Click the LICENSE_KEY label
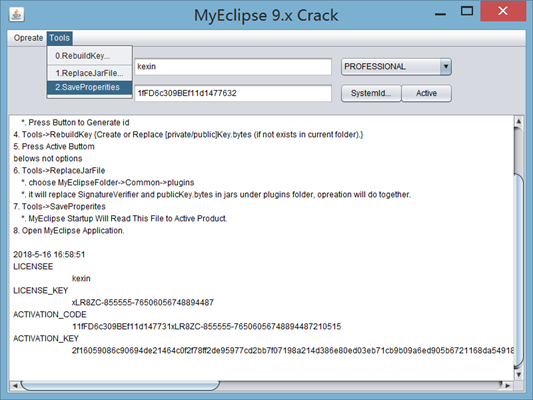The height and width of the screenshot is (400, 533). pos(40,291)
